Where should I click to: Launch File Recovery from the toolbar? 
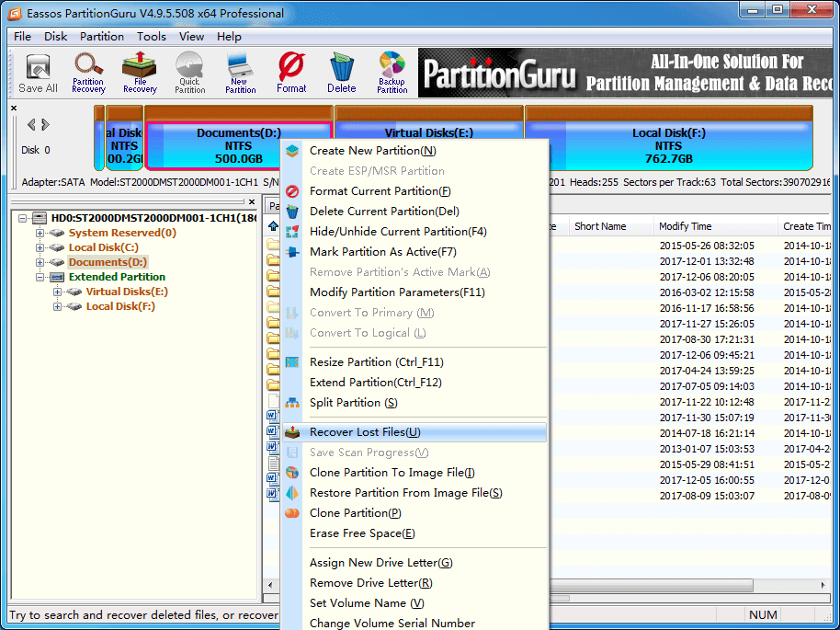[140, 73]
